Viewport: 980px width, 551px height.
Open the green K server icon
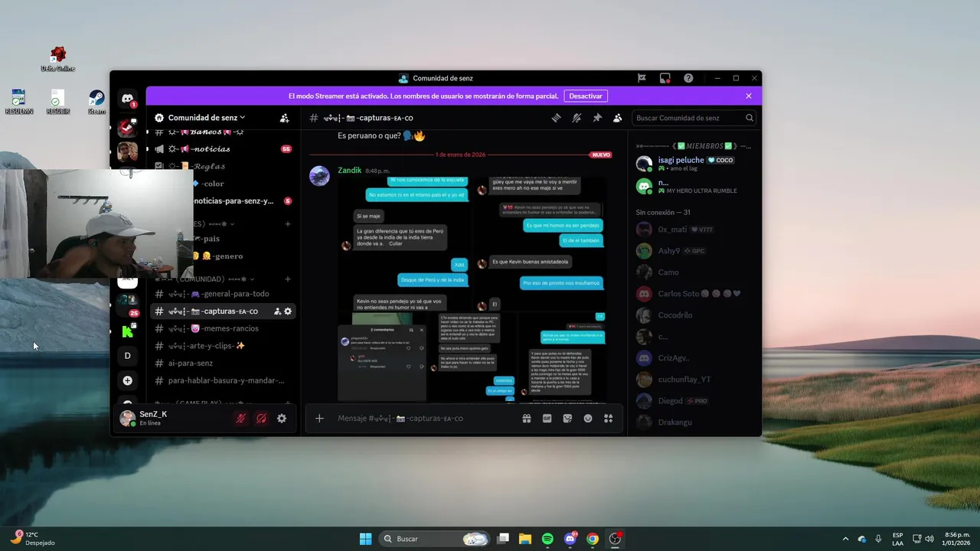[128, 331]
